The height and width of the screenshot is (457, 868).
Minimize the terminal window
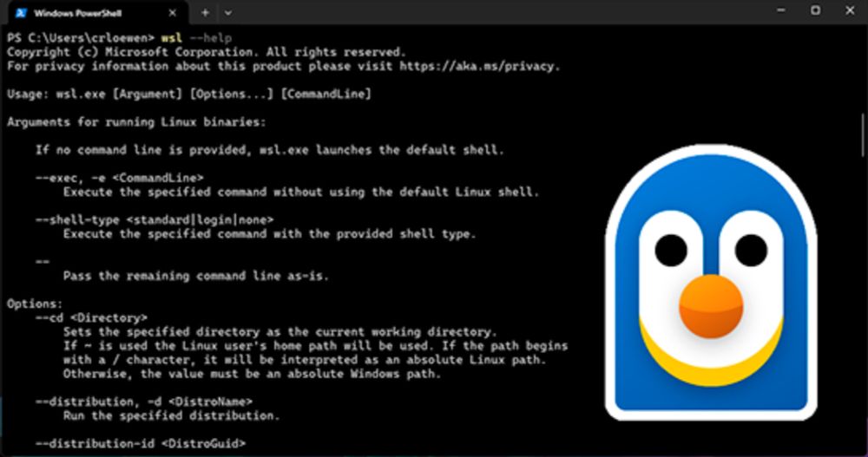(780, 10)
